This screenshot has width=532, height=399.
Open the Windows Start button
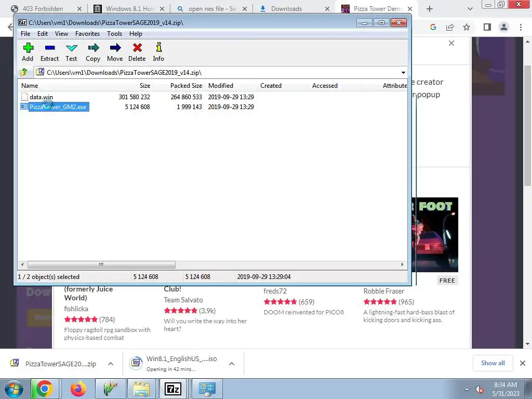click(14, 389)
